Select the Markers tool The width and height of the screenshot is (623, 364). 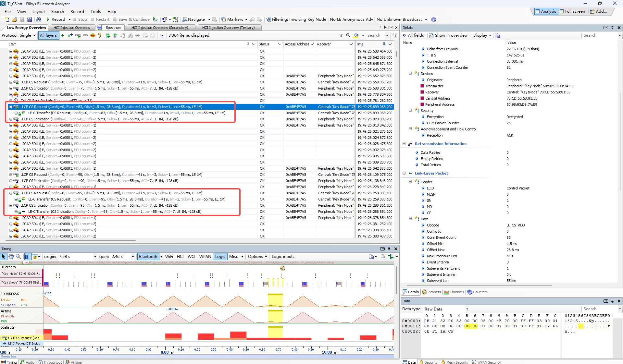pyautogui.click(x=234, y=19)
